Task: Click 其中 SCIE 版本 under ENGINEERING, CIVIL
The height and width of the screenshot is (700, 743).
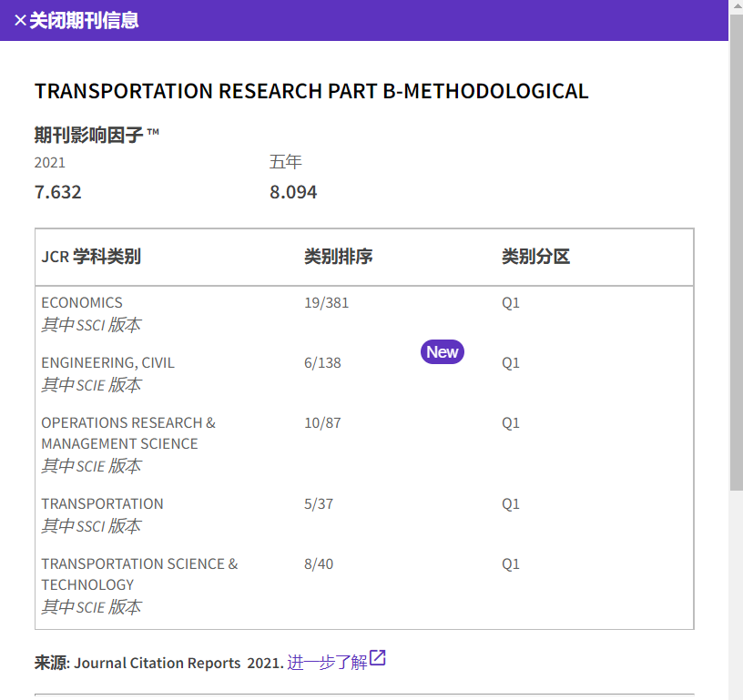Action: coord(91,385)
